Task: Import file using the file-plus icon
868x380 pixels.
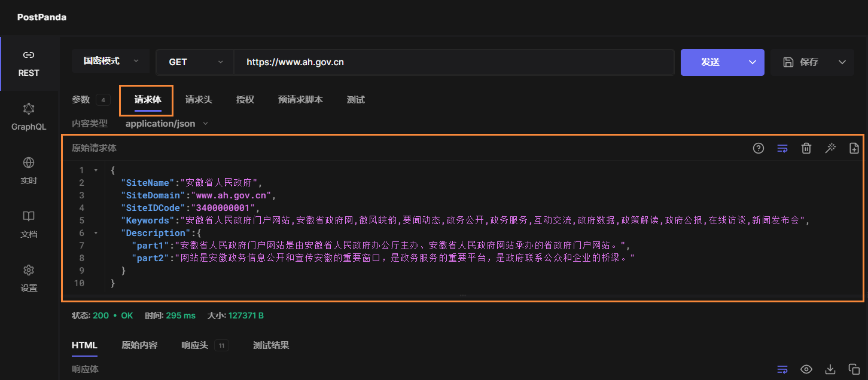Action: click(854, 148)
